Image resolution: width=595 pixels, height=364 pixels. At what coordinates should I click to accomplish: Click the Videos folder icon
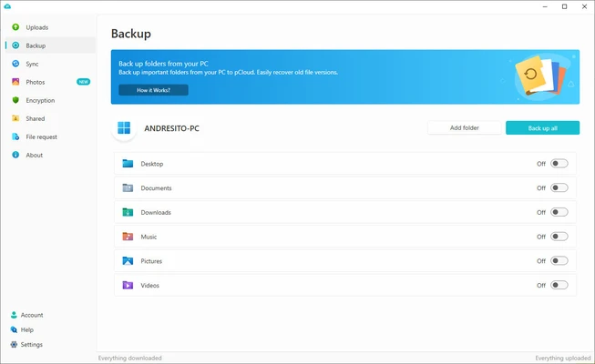128,285
